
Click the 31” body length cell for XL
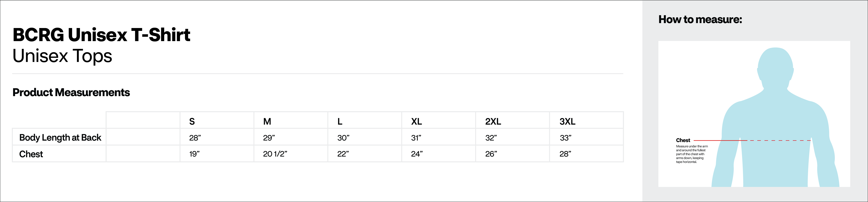[x=416, y=138]
